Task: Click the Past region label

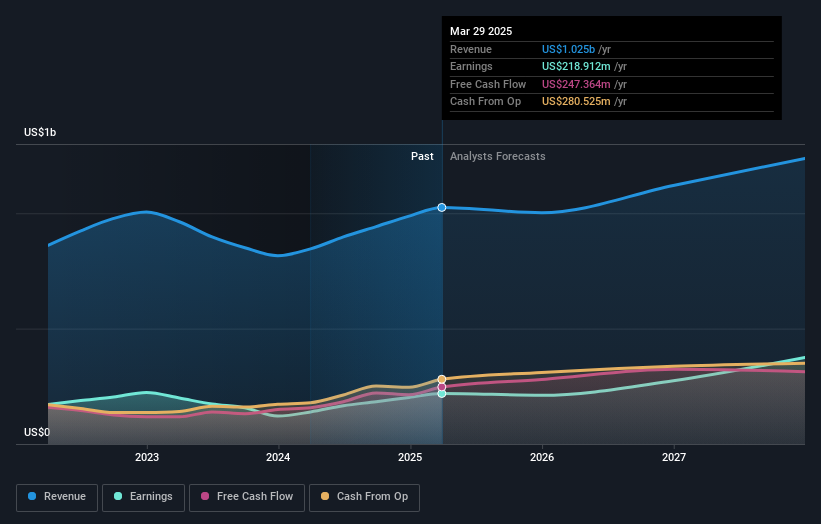Action: tap(422, 156)
